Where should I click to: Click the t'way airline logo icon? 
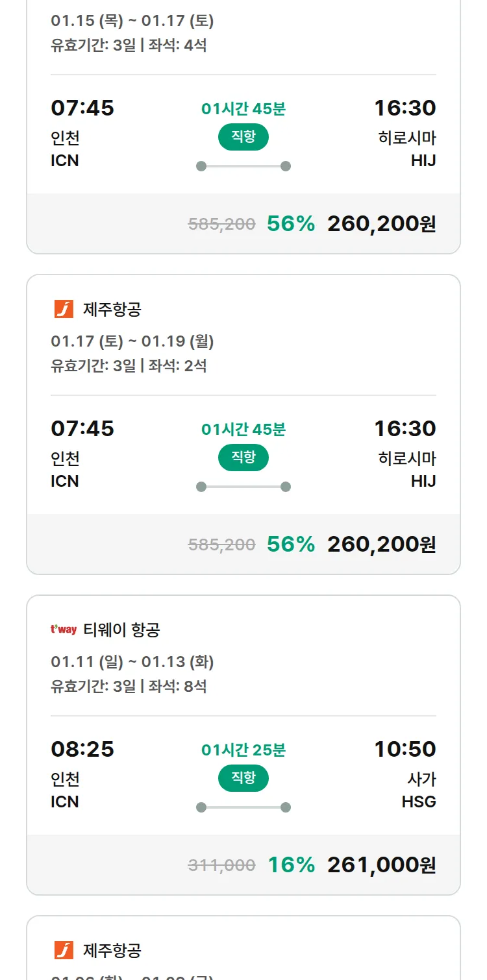tap(64, 630)
